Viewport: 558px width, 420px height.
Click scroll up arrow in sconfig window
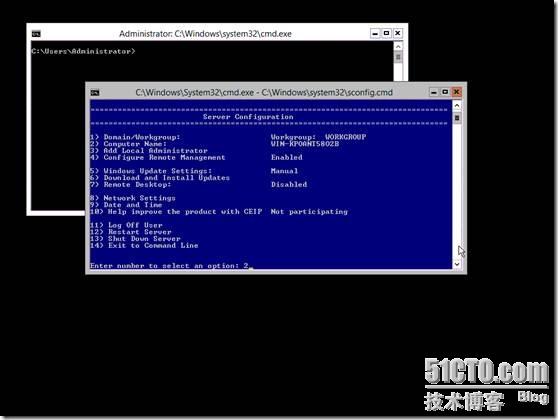tap(457, 105)
